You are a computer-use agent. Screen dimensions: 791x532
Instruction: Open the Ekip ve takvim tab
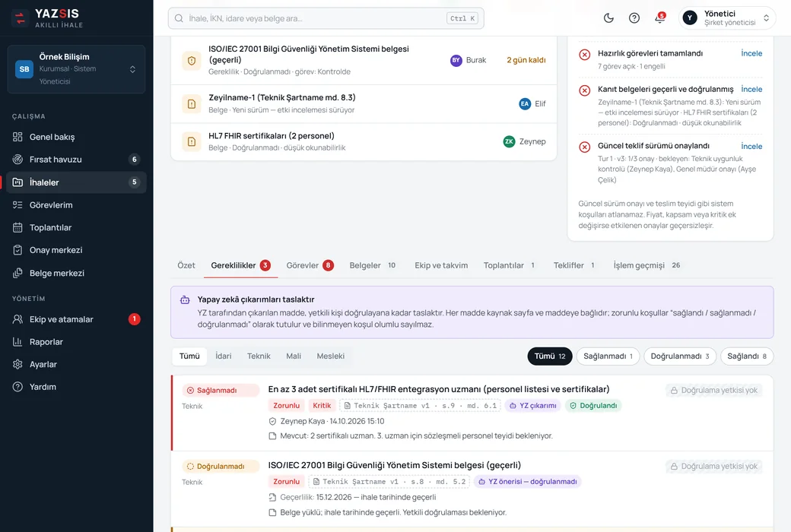[441, 265]
